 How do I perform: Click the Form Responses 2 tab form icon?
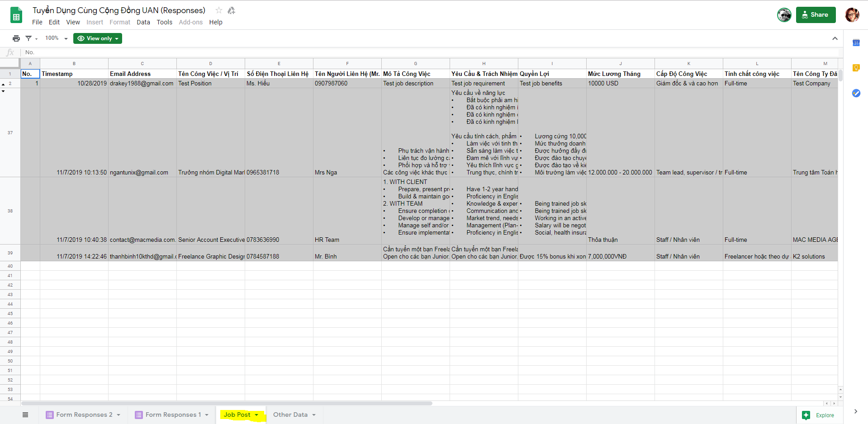[x=50, y=415]
